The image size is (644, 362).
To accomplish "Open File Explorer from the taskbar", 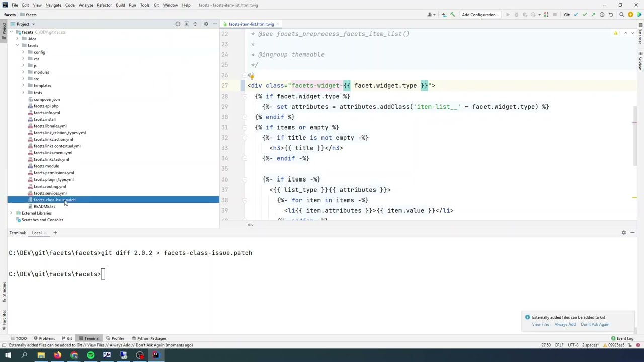I will (41, 355).
